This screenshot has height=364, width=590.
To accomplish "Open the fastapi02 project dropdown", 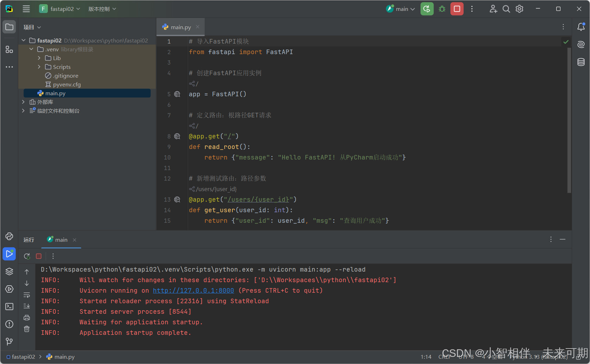I will [59, 9].
